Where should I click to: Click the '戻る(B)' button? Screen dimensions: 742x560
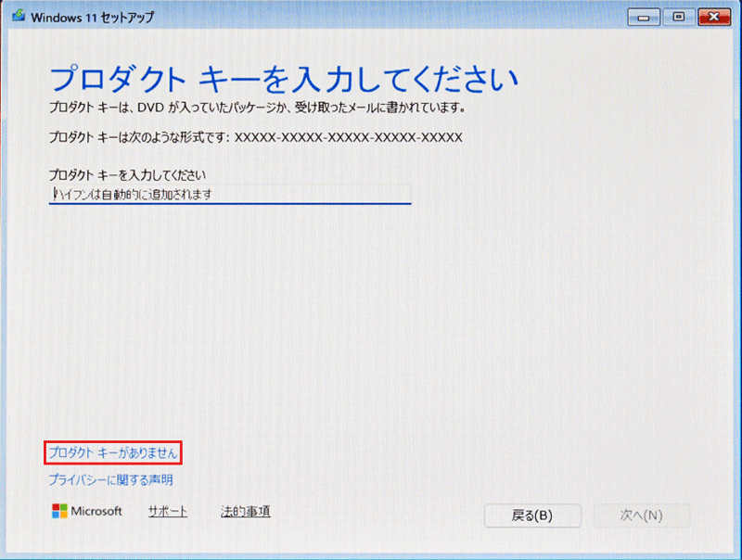(532, 515)
